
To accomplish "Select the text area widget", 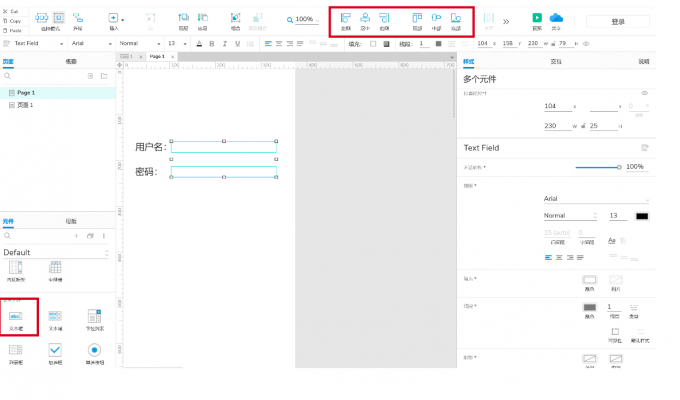I will 55,319.
